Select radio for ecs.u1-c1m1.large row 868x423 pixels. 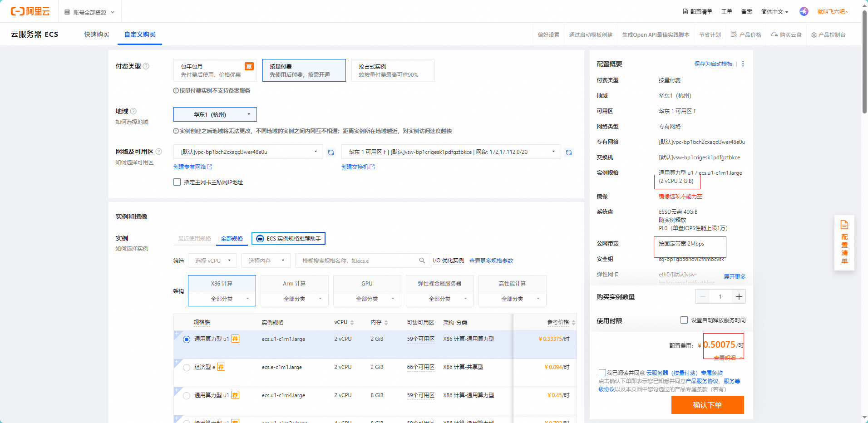(x=187, y=339)
